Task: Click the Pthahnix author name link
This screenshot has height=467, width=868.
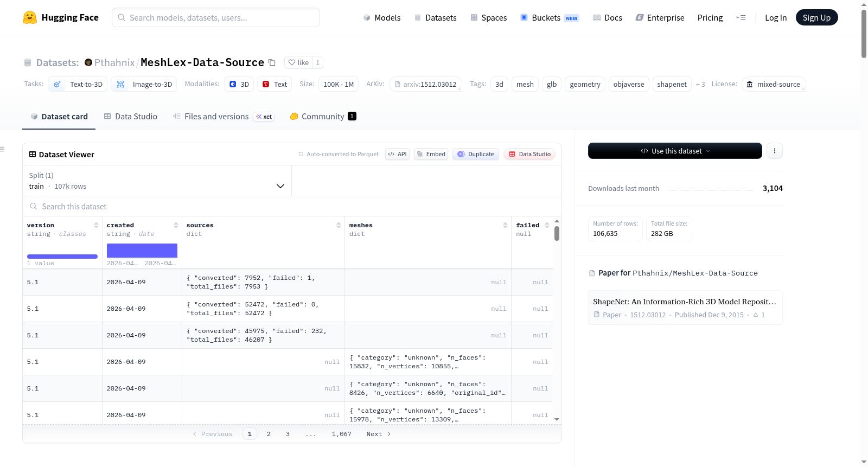Action: point(114,62)
